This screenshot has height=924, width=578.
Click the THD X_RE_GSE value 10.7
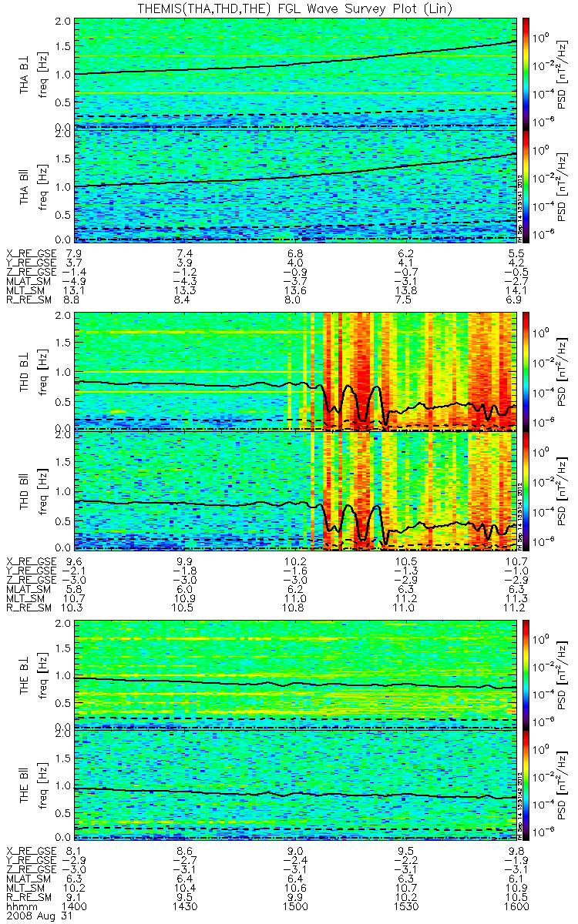tap(517, 561)
